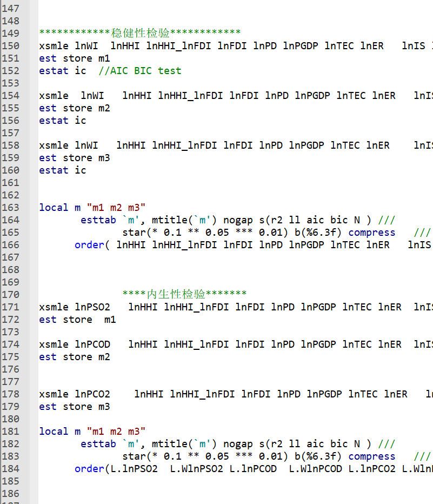Click "L.WlnPCOD" on line 184

316,469
